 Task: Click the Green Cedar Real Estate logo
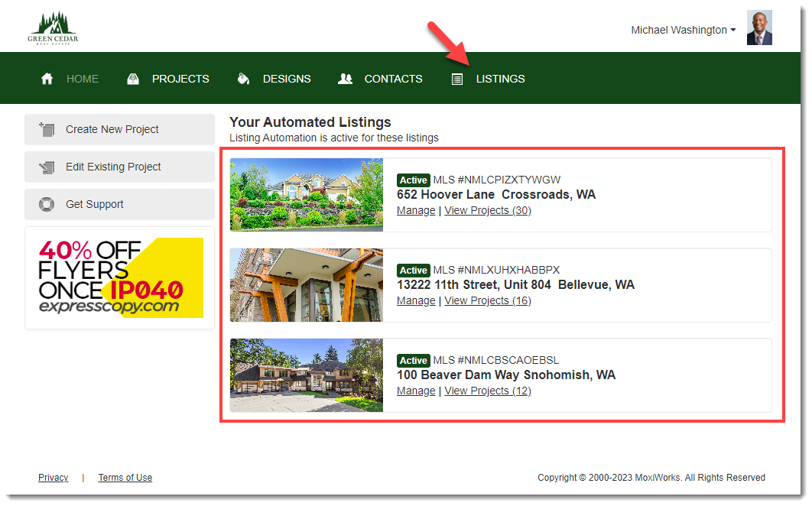(x=52, y=25)
